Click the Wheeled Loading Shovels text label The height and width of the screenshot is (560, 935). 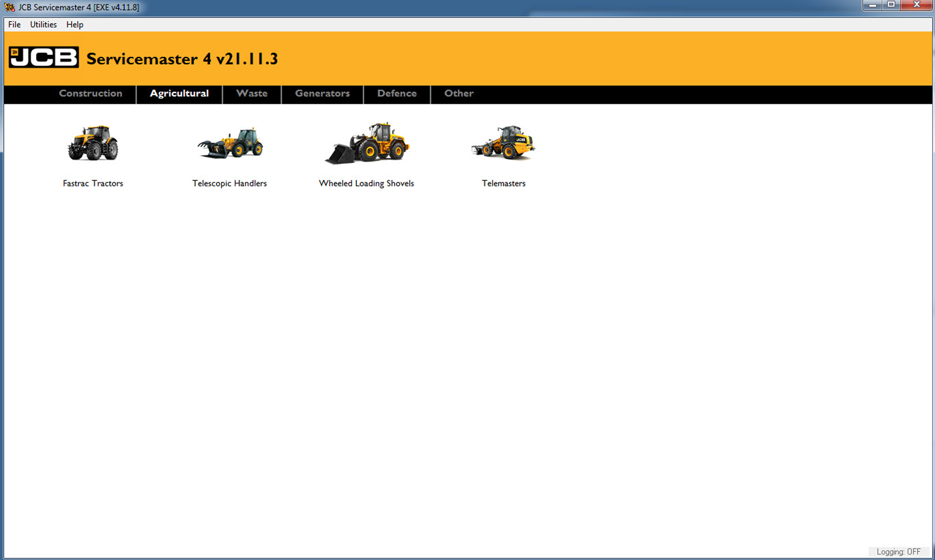[366, 183]
